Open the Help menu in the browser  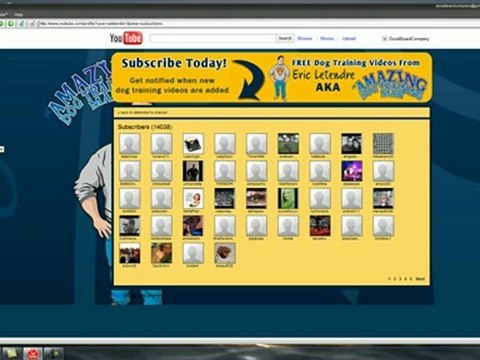tap(19, 15)
